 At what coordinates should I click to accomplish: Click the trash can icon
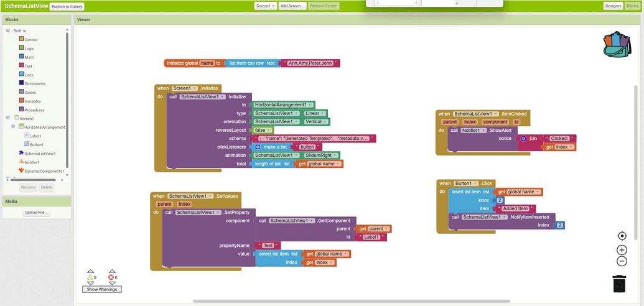(619, 284)
